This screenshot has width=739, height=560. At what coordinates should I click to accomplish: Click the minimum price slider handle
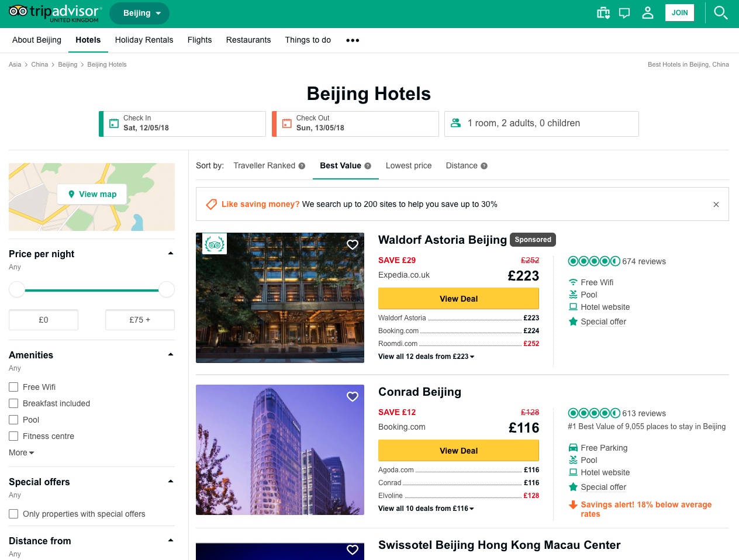17,289
